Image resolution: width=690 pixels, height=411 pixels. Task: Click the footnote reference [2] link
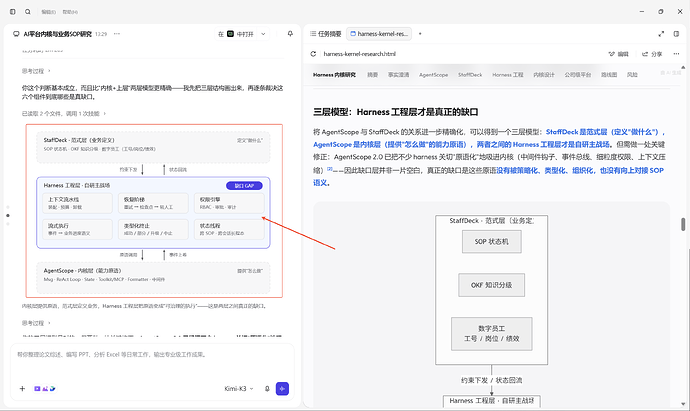click(x=329, y=169)
